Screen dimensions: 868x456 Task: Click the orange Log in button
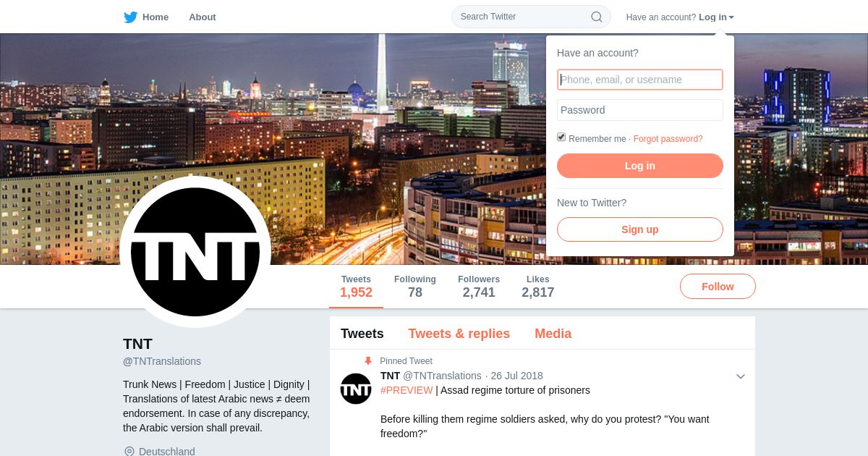pyautogui.click(x=640, y=166)
